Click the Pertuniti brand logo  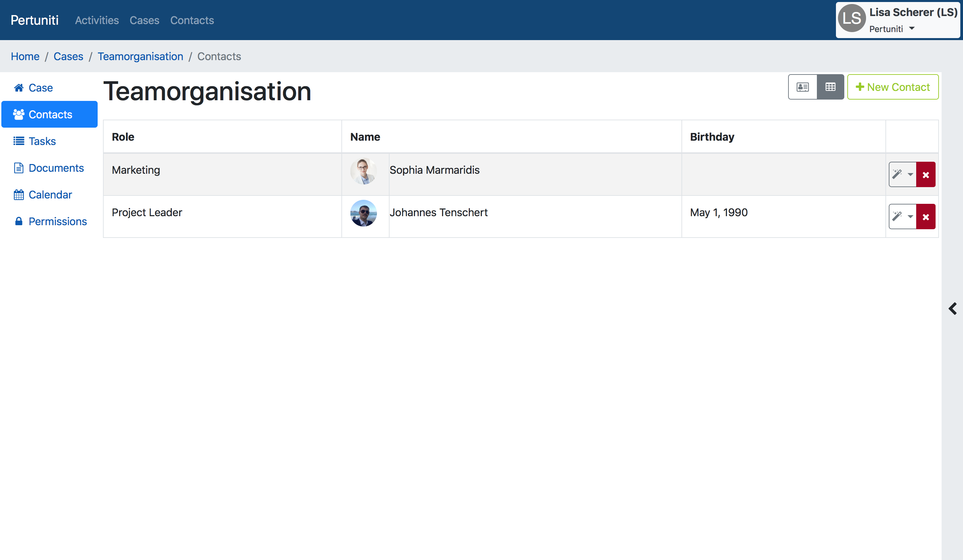tap(34, 20)
